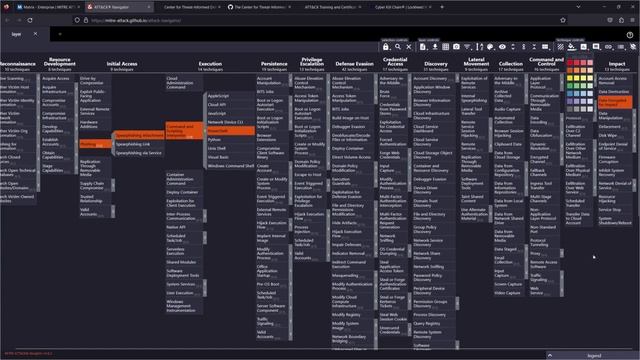Screen dimensions: 640x360
Task: Clear annotations on selected techniques
Action: click(633, 47)
